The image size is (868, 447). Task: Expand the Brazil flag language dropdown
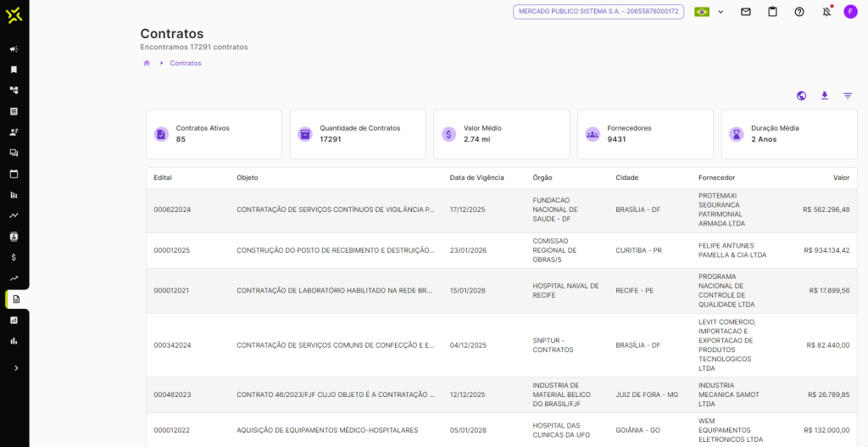pyautogui.click(x=709, y=12)
